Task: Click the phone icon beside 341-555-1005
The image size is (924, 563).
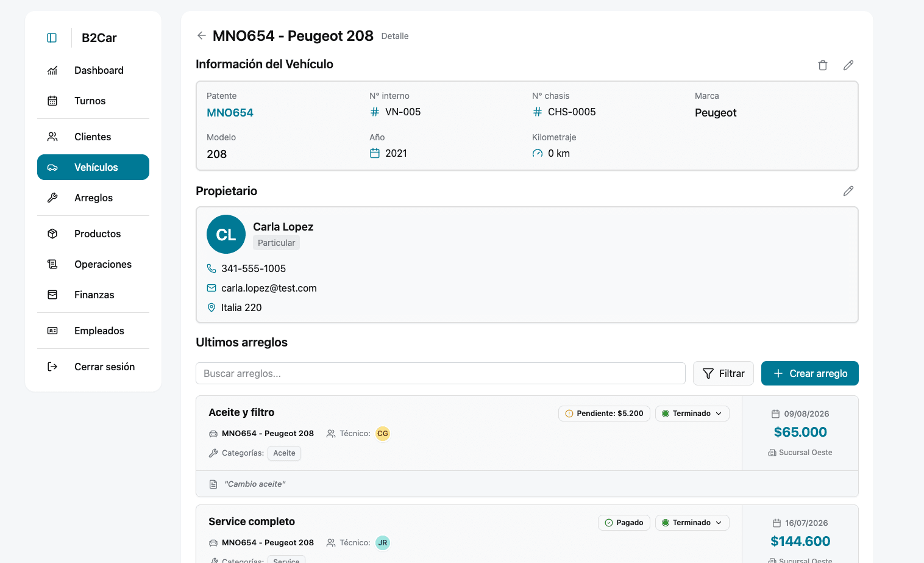Action: pyautogui.click(x=211, y=268)
